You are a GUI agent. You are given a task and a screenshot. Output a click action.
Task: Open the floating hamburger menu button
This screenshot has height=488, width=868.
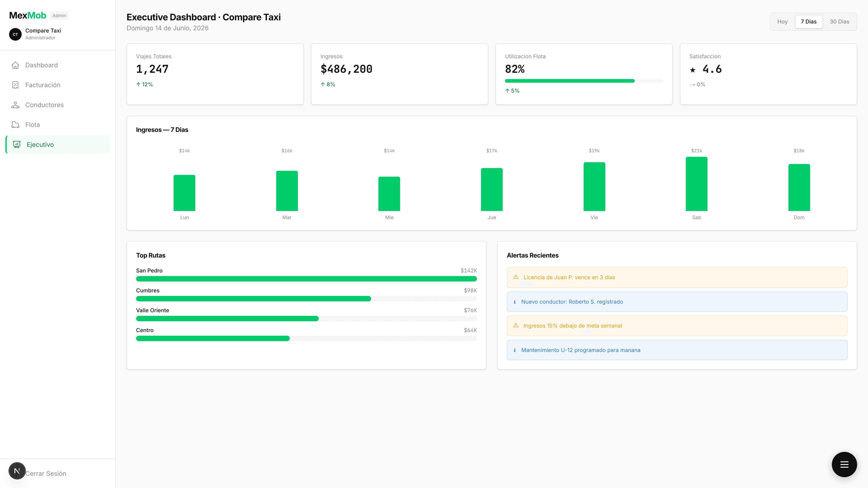(844, 464)
